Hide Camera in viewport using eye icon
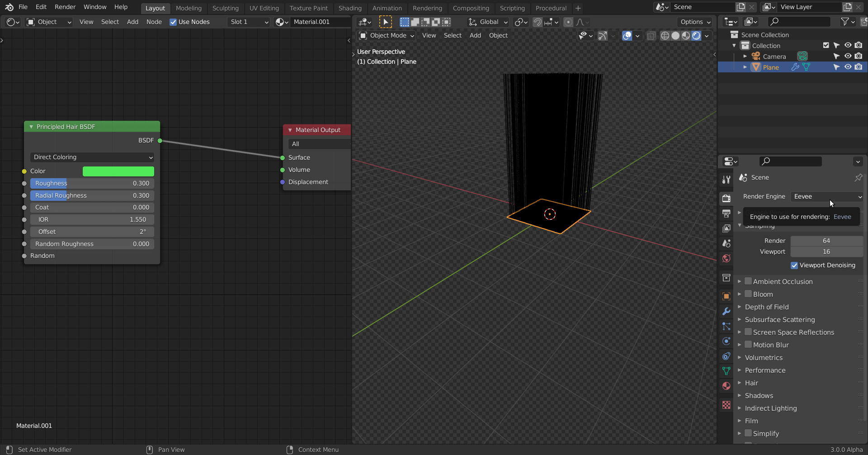 [x=848, y=56]
